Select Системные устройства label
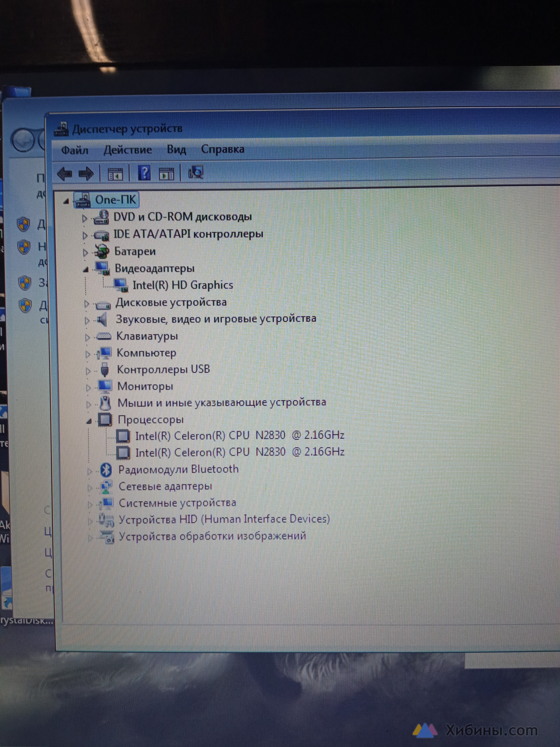This screenshot has height=747, width=560. pyautogui.click(x=177, y=503)
